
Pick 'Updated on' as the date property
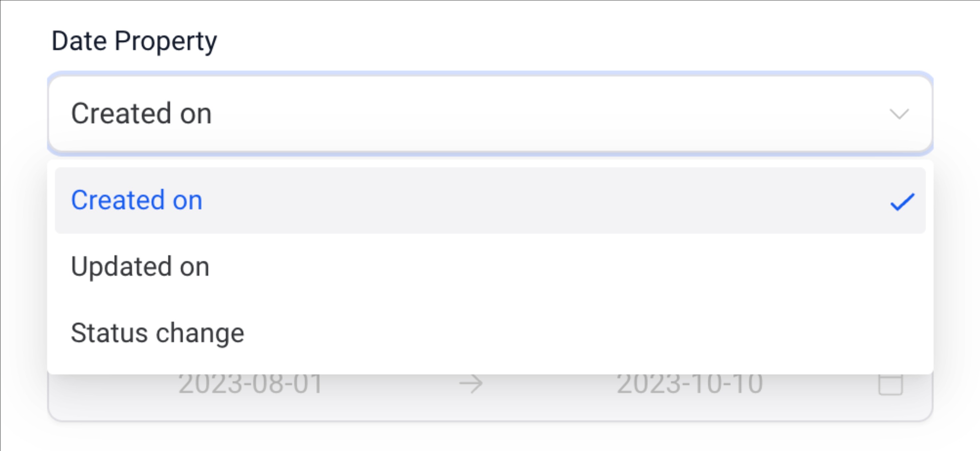click(x=140, y=266)
